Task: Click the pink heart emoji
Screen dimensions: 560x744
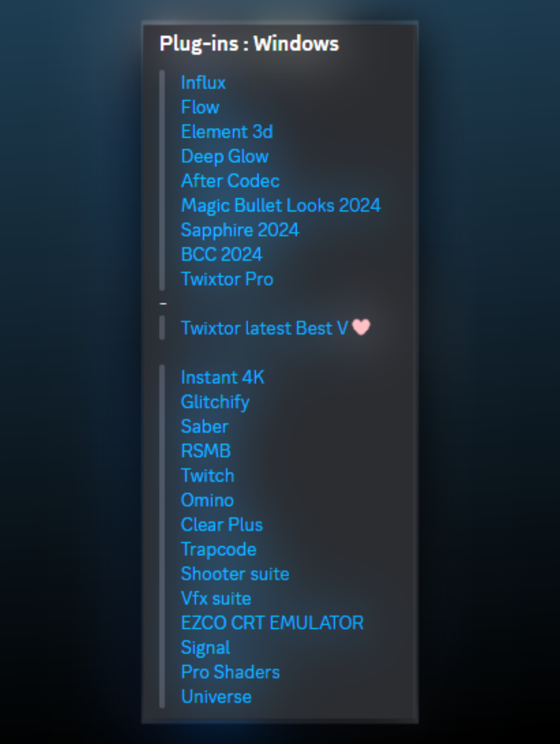Action: pyautogui.click(x=361, y=327)
